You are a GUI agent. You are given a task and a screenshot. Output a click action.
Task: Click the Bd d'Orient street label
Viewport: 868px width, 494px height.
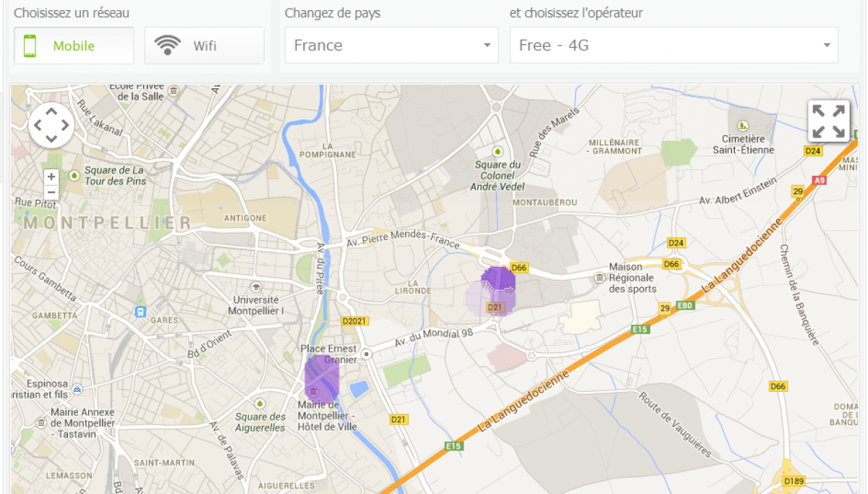(209, 344)
